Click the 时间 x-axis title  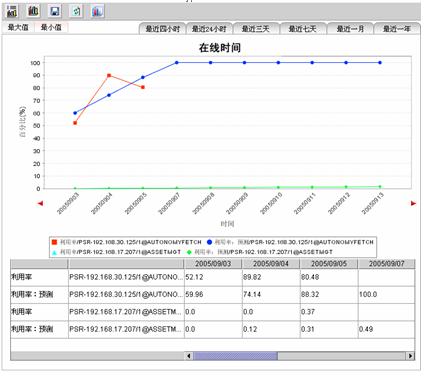(x=227, y=224)
